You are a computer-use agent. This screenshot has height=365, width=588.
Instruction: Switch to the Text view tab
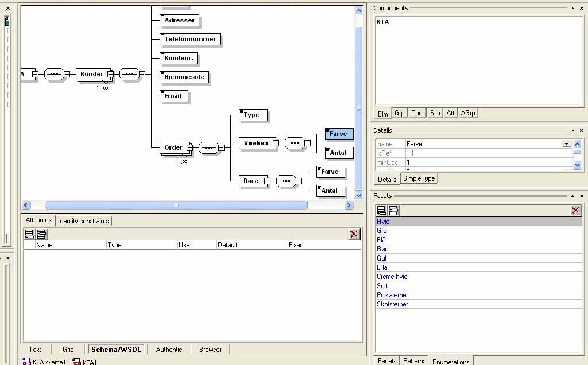pyautogui.click(x=35, y=349)
